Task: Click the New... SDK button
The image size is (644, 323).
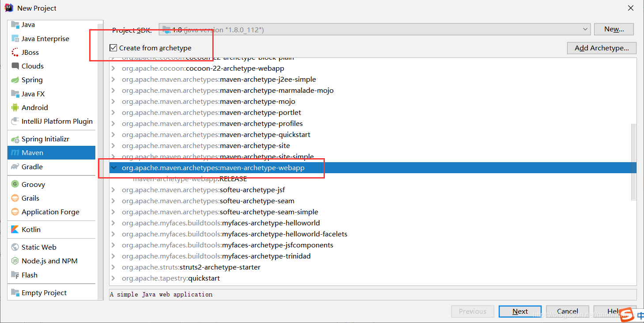Action: 614,29
